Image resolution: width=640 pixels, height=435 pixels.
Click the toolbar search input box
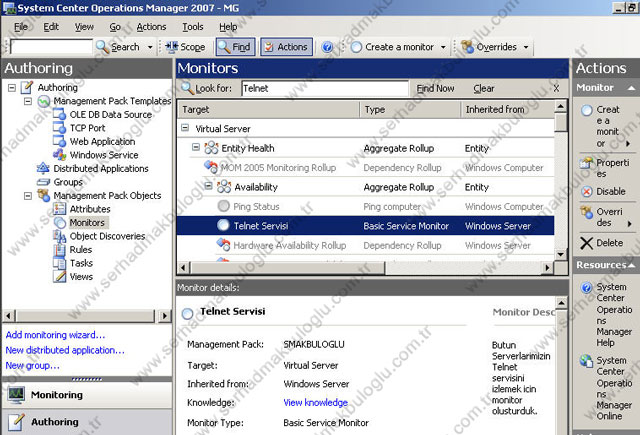click(x=51, y=47)
